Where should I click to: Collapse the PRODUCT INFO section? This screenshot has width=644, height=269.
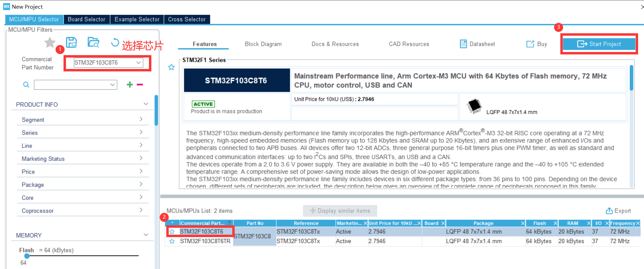(146, 104)
